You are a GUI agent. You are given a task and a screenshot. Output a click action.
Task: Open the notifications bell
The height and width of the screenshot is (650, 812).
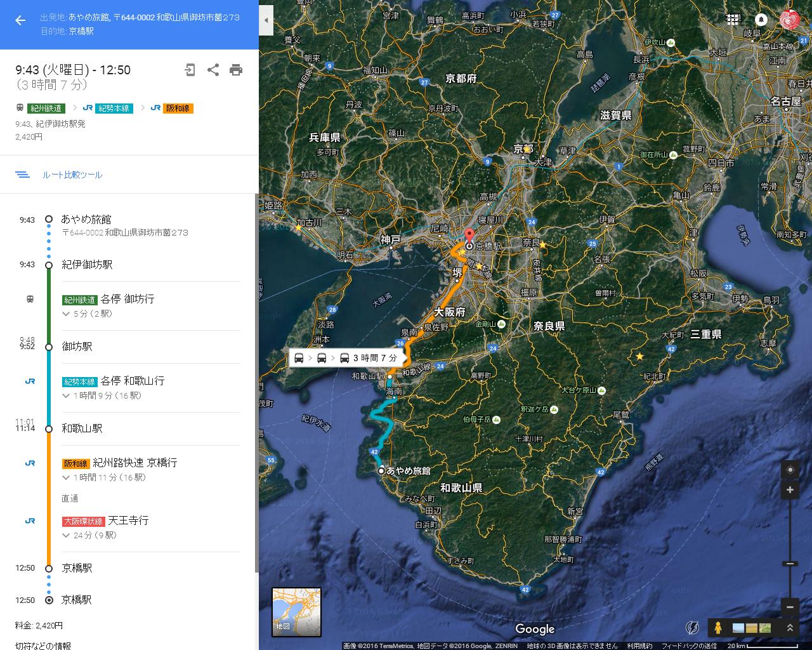coord(761,19)
